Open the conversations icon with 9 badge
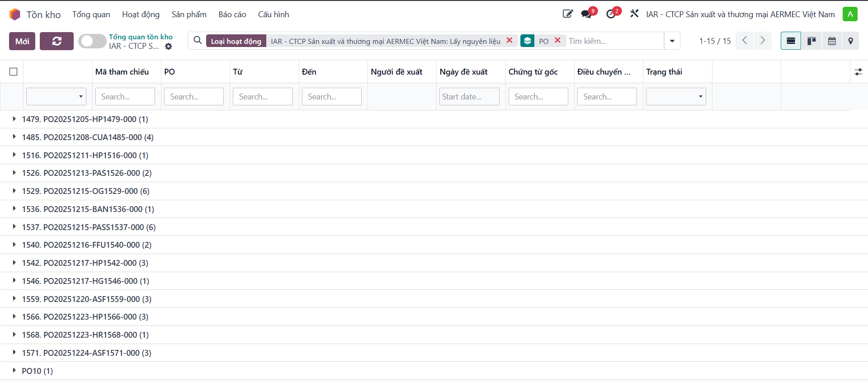 click(x=587, y=14)
